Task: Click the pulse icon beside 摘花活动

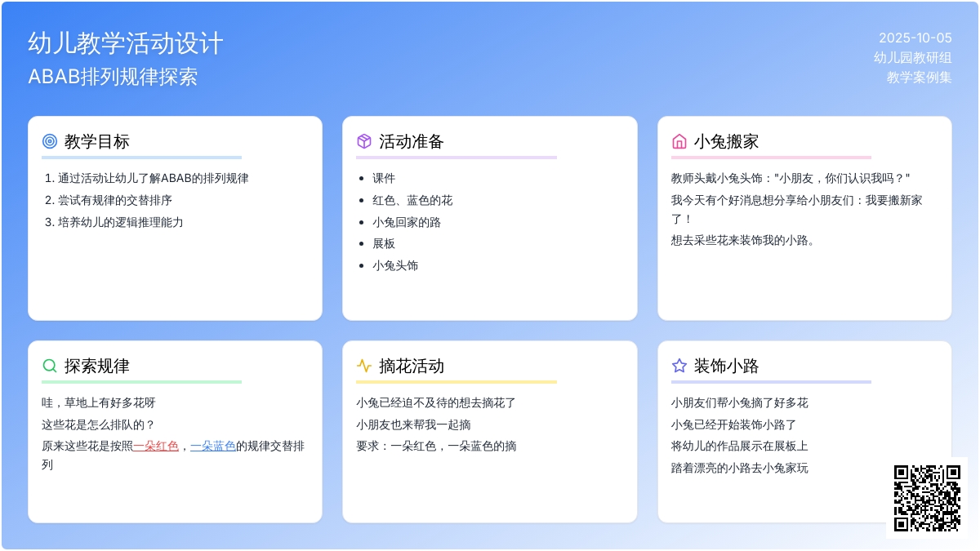Action: 364,366
